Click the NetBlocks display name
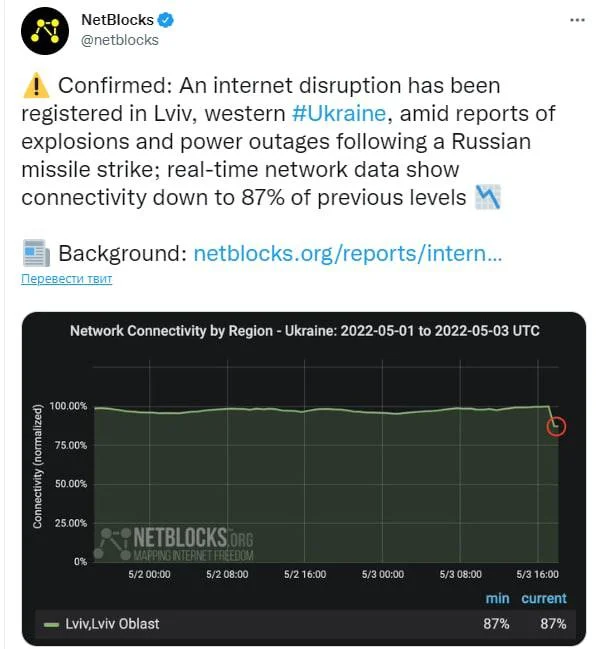Viewport: 596px width, 649px height. (x=117, y=20)
